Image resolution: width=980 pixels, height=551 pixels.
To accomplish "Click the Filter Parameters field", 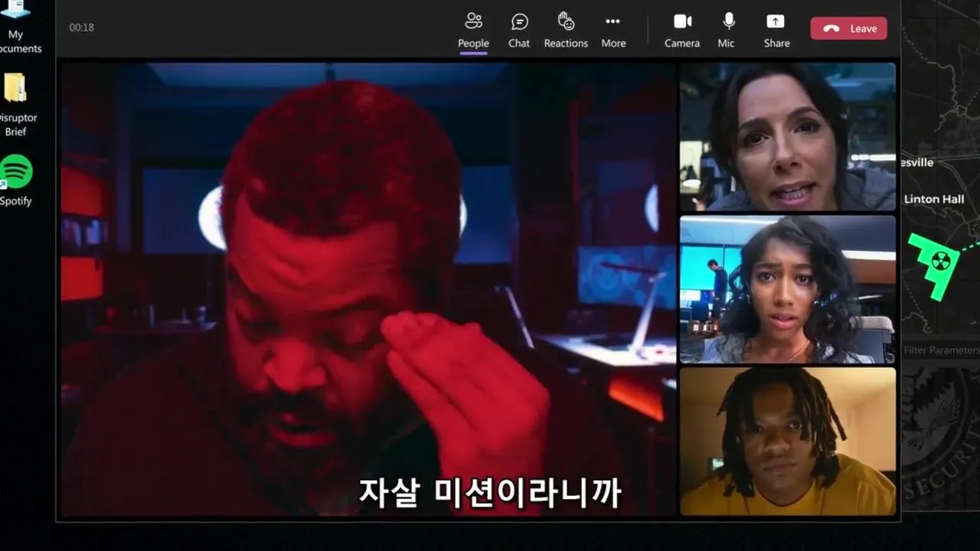I will pos(941,350).
